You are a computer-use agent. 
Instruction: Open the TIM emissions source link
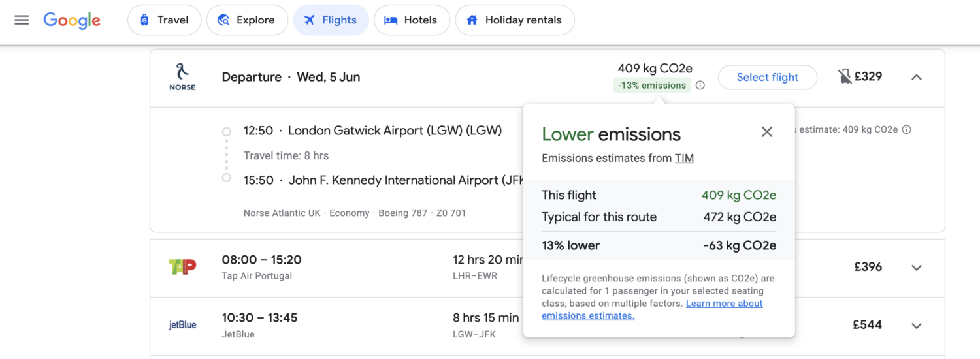(x=684, y=158)
